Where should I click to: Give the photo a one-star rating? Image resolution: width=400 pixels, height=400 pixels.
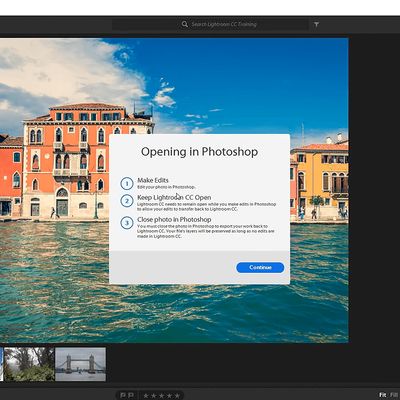146,396
